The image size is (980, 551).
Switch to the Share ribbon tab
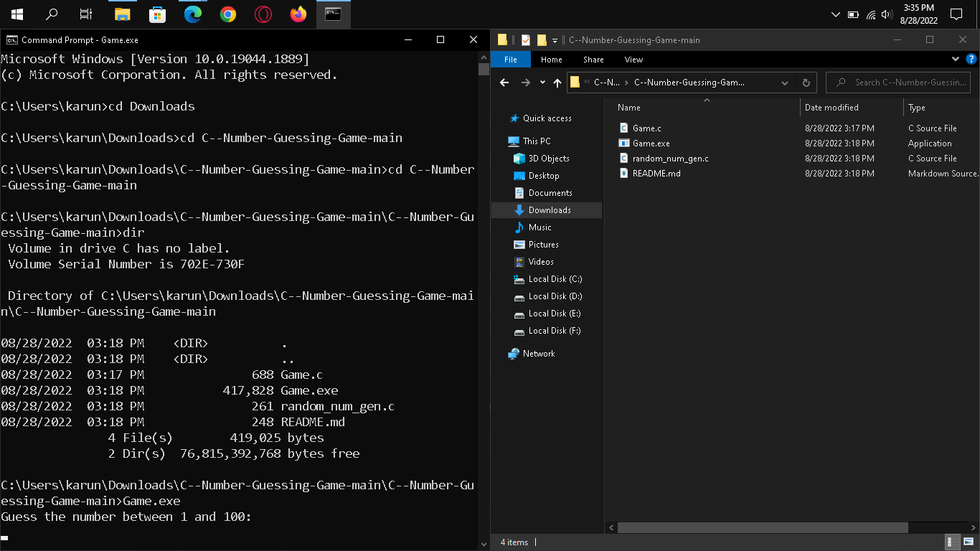click(x=593, y=60)
